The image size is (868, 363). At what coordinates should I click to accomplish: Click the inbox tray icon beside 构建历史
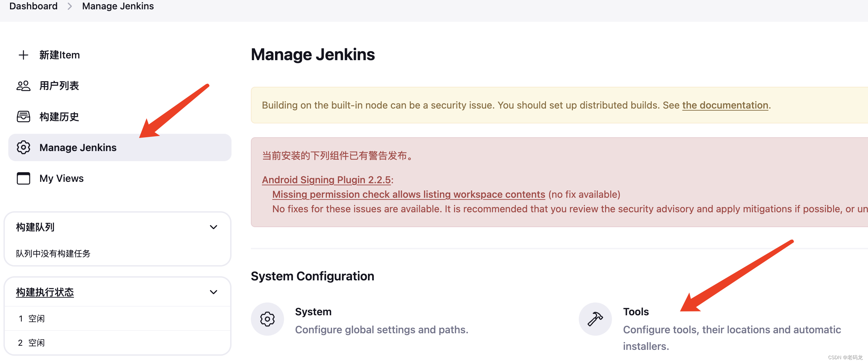(x=23, y=117)
